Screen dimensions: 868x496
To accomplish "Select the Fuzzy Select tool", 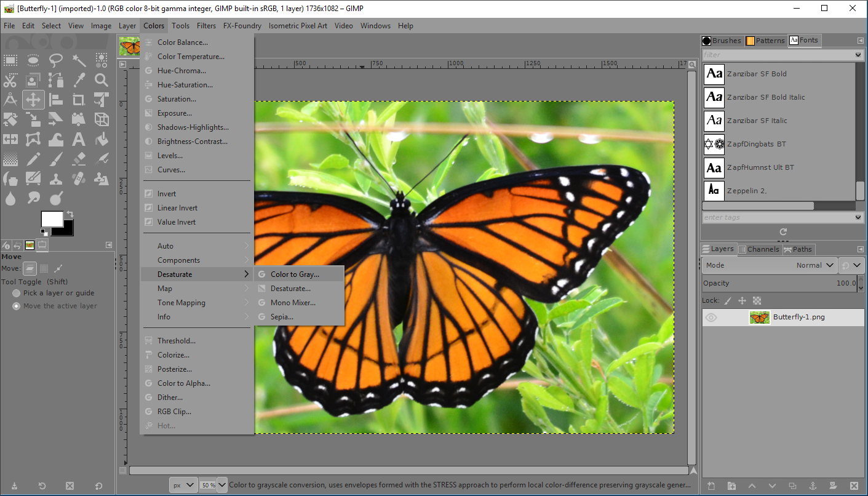I will click(x=79, y=60).
